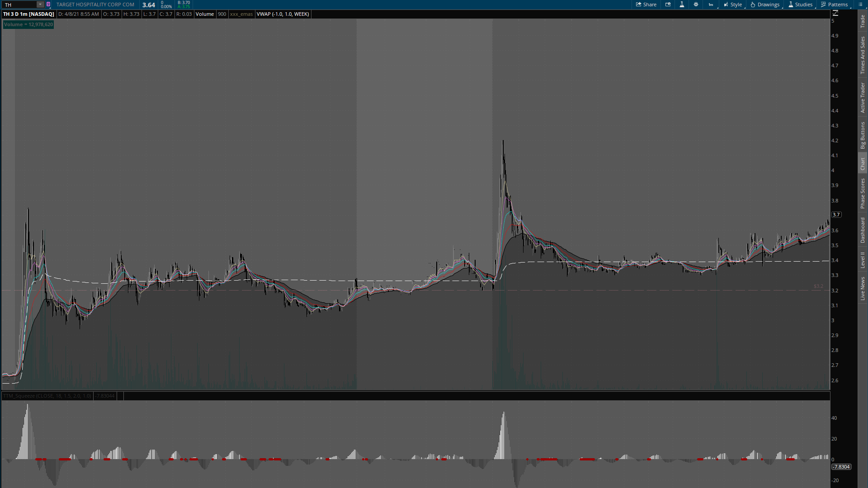Open the Studies menu
The height and width of the screenshot is (488, 868).
click(x=800, y=5)
